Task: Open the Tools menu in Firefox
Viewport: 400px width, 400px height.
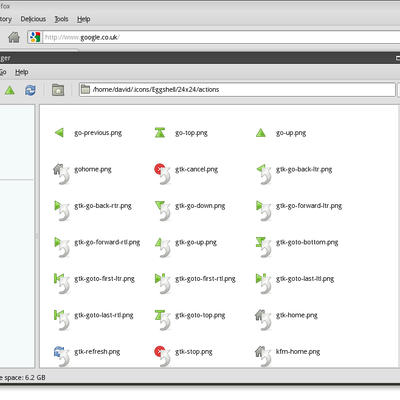Action: point(61,19)
